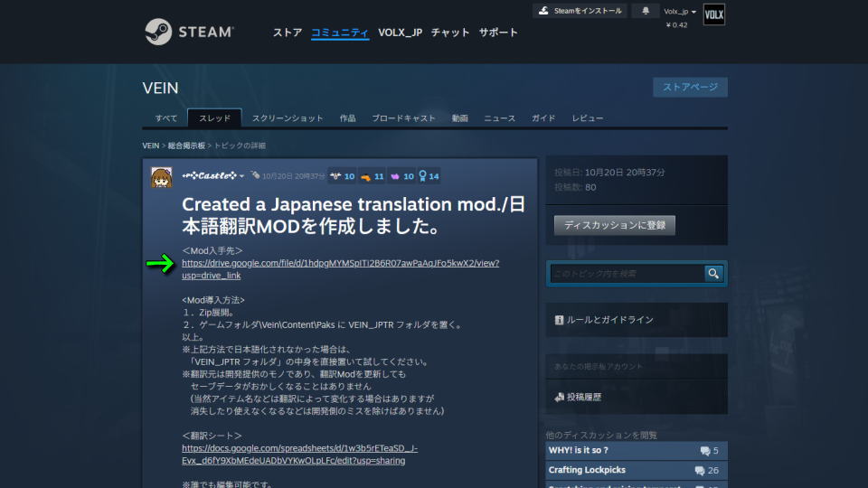Screen dimensions: 868x488
Task: Click the 総合掲示板 breadcrumb link
Action: [x=186, y=145]
